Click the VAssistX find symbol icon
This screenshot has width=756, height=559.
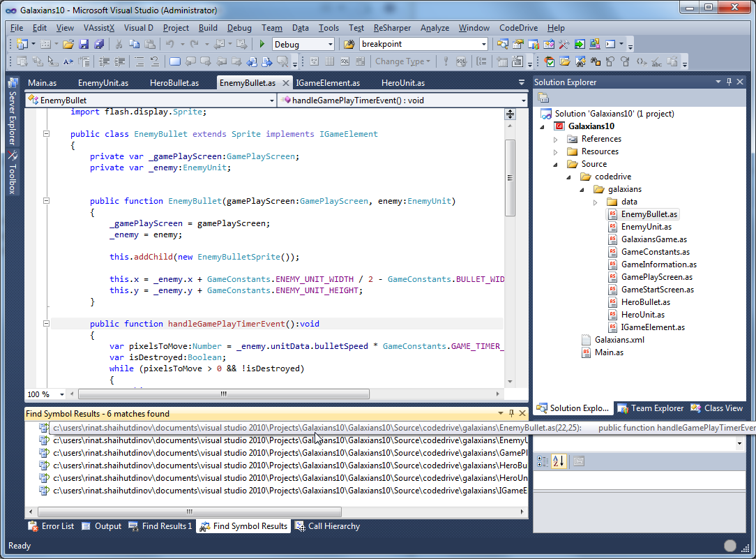580,61
